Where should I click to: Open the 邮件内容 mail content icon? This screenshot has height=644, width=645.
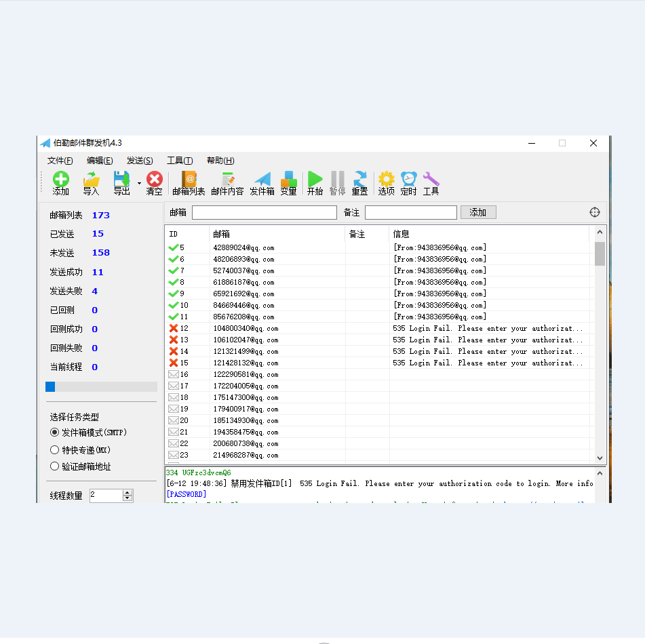click(x=227, y=180)
